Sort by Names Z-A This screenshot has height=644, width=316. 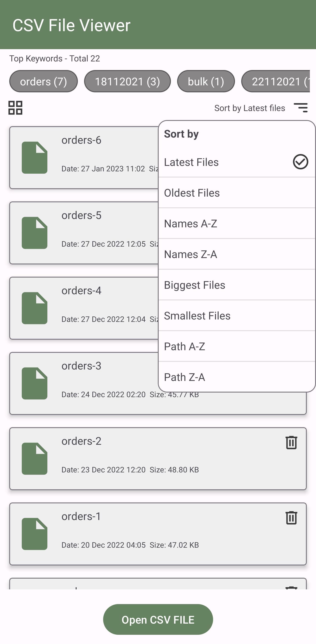click(237, 254)
